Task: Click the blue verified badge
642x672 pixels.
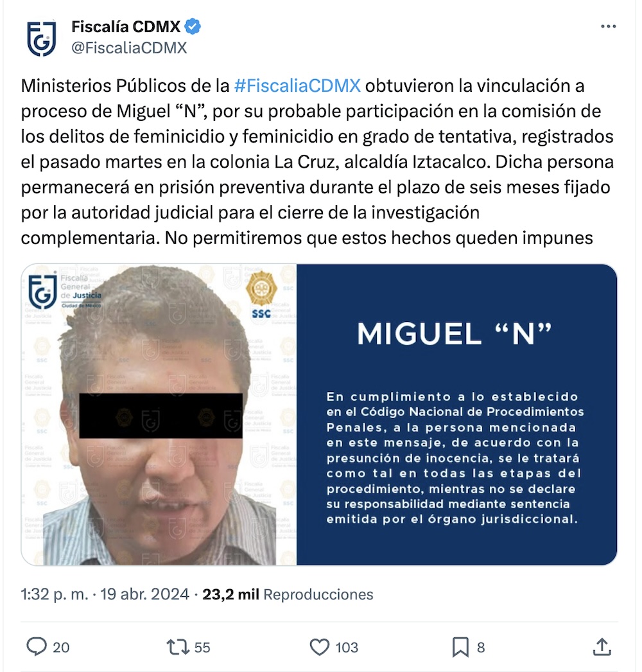Action: (193, 26)
